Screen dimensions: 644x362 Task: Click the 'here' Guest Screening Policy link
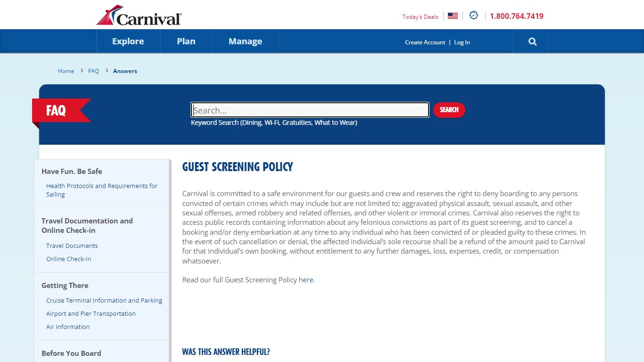coord(305,280)
